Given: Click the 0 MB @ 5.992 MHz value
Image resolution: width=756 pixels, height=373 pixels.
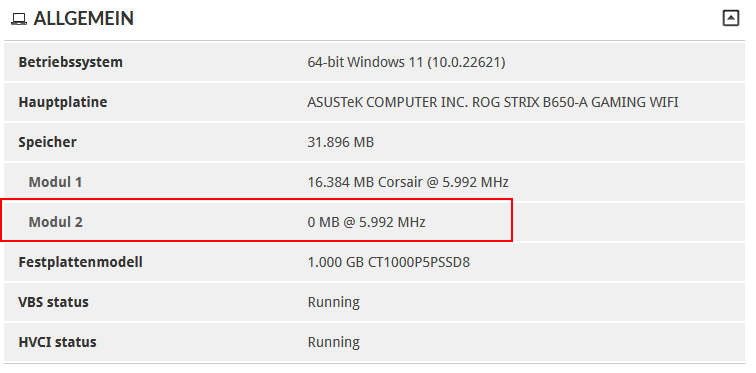Looking at the screenshot, I should (x=366, y=222).
